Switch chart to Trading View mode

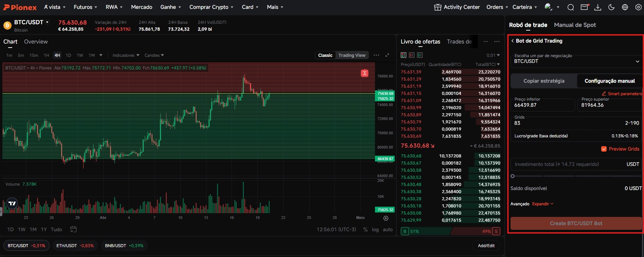click(x=352, y=55)
